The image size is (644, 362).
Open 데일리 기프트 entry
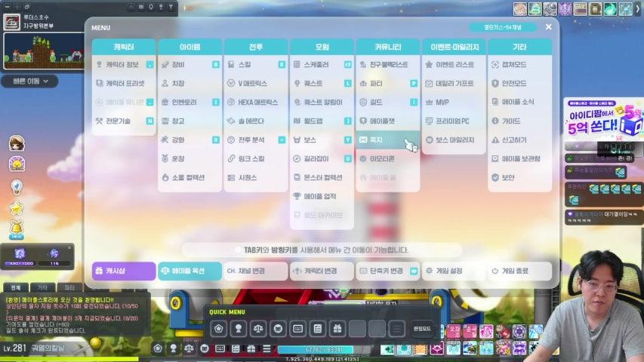(x=454, y=83)
